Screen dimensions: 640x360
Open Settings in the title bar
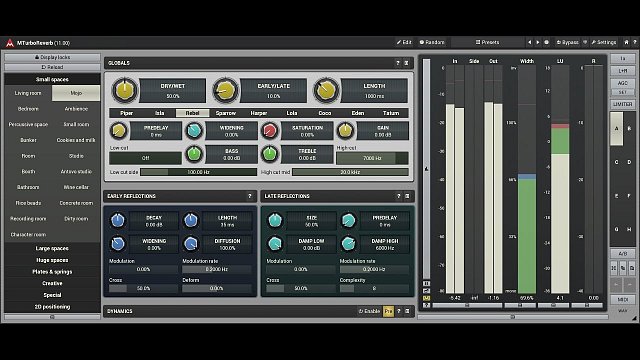604,42
